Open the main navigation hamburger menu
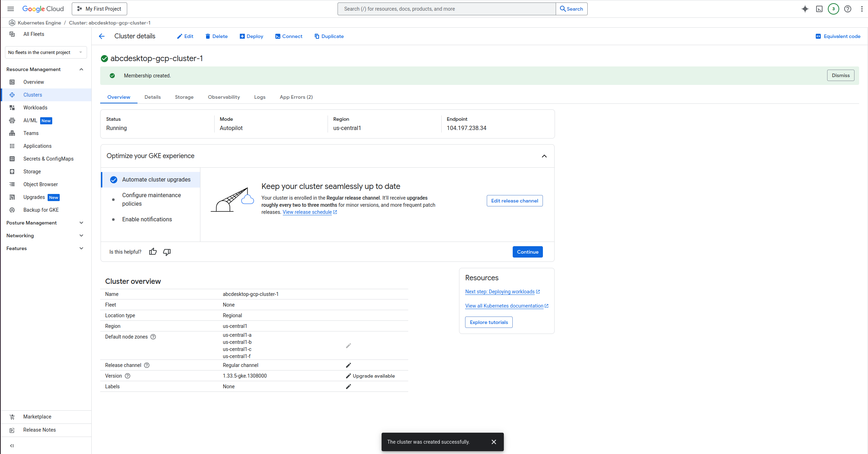Image resolution: width=868 pixels, height=454 pixels. (x=11, y=9)
